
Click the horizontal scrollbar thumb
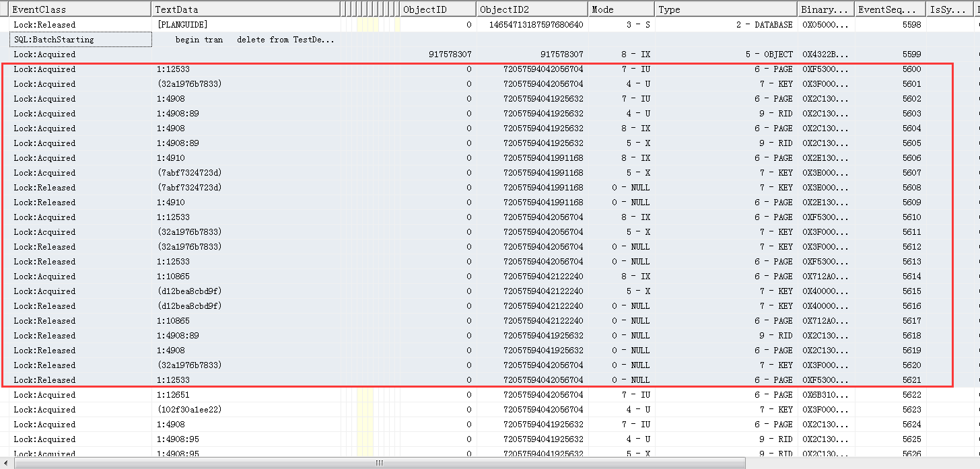coord(380,463)
